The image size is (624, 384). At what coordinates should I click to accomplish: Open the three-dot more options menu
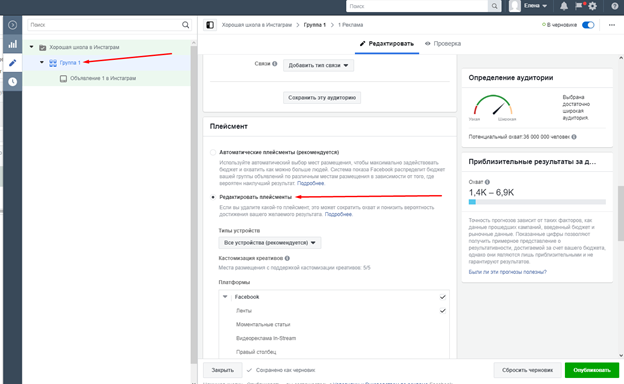612,25
